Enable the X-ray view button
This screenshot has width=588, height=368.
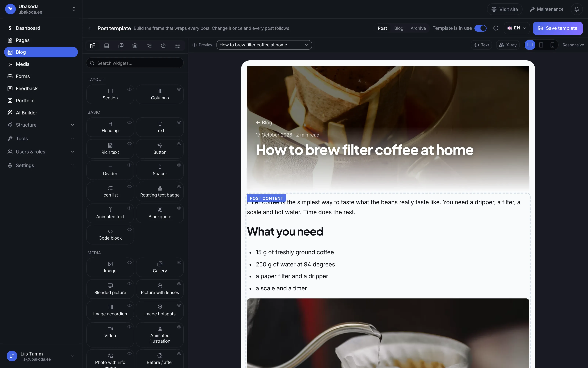[508, 45]
